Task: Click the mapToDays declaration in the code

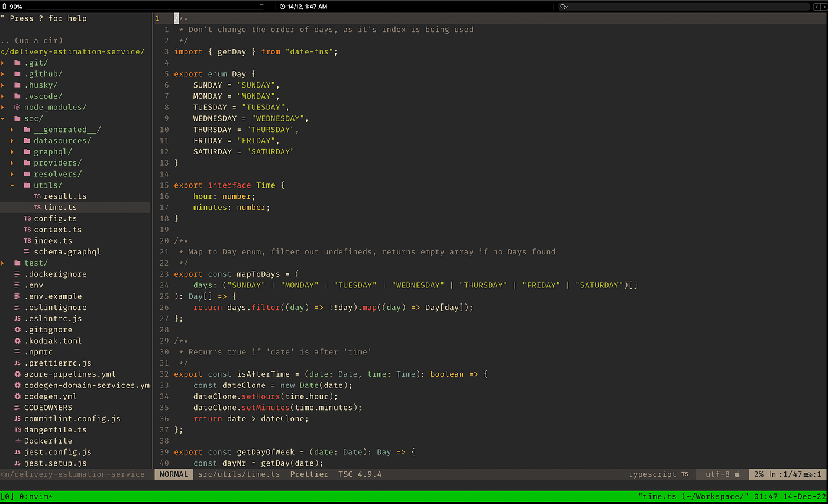Action: click(x=237, y=274)
